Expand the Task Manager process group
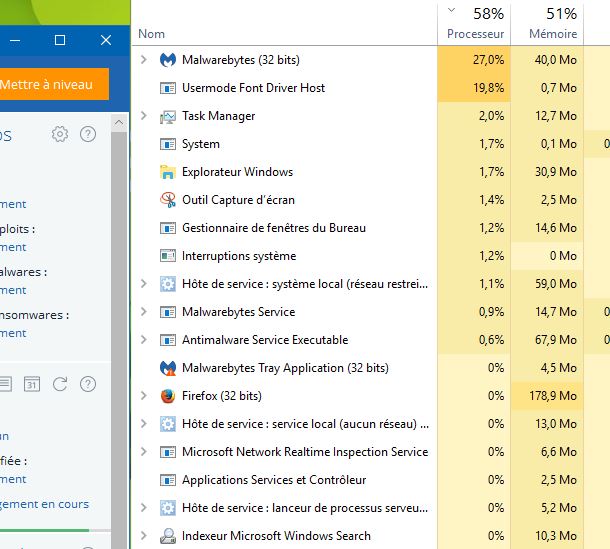 click(x=144, y=116)
